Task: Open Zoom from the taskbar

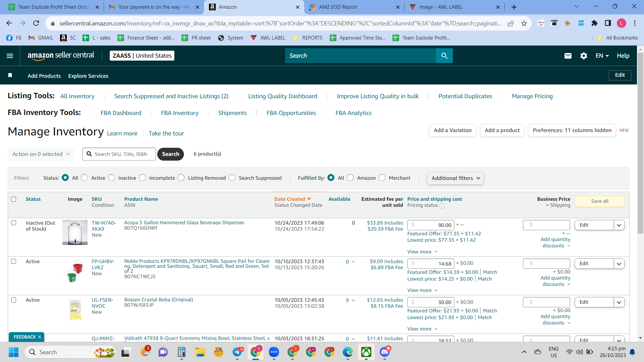Action: click(x=274, y=352)
